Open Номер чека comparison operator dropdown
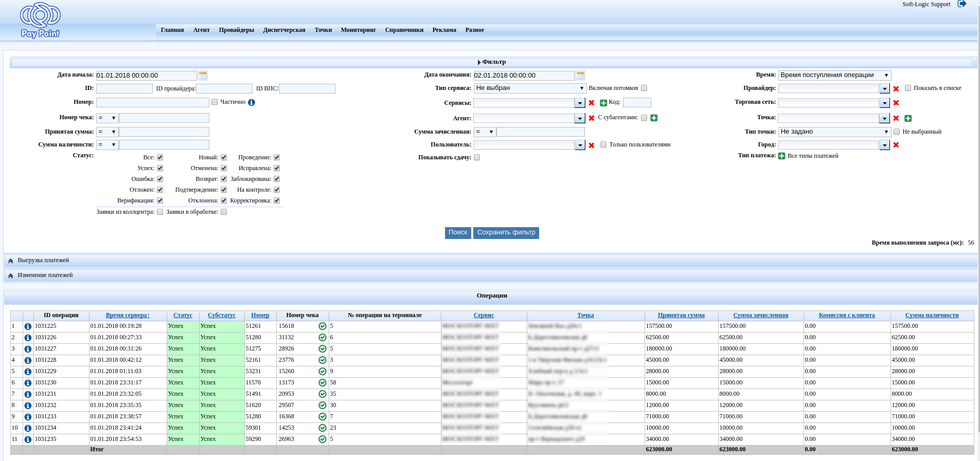This screenshot has height=461, width=980. 108,118
